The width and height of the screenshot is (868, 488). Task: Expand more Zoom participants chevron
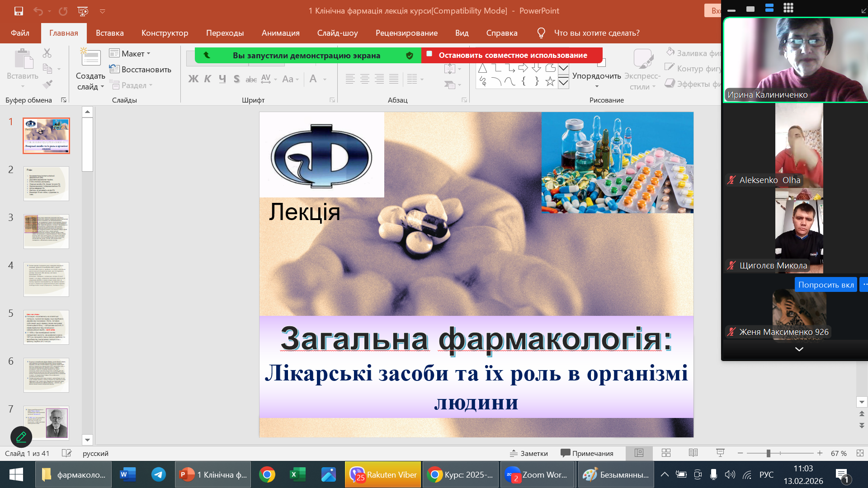click(799, 349)
